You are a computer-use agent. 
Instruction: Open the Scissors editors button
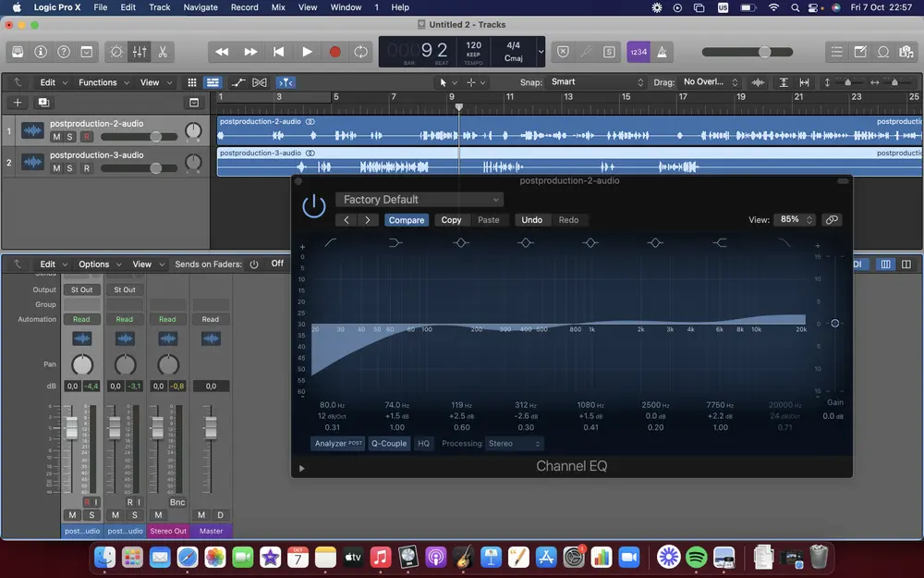pos(163,52)
